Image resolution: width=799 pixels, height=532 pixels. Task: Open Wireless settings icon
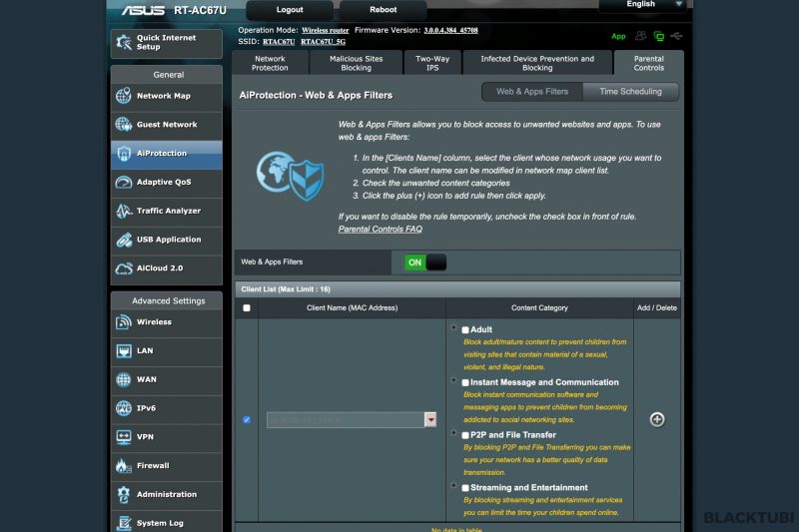[x=123, y=321]
